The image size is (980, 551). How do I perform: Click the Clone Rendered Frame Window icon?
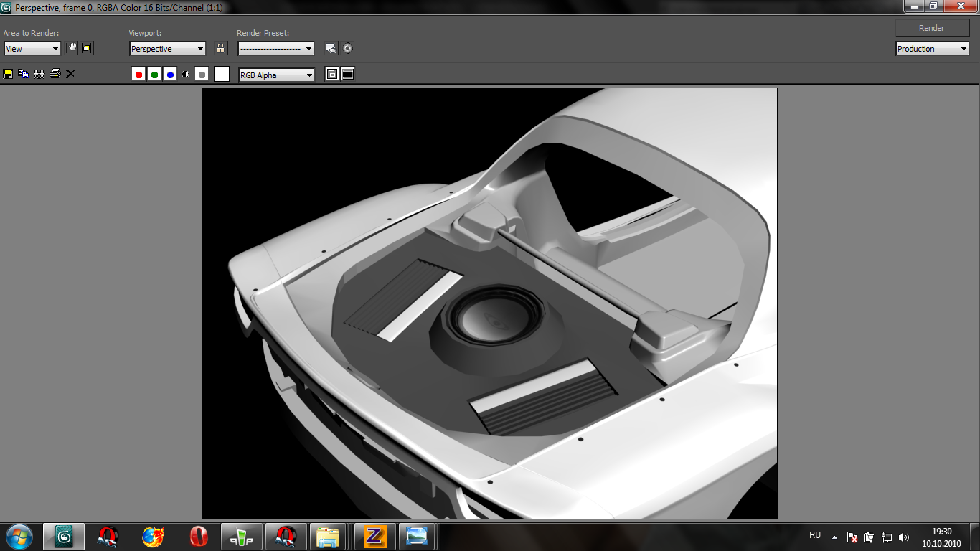pos(39,74)
